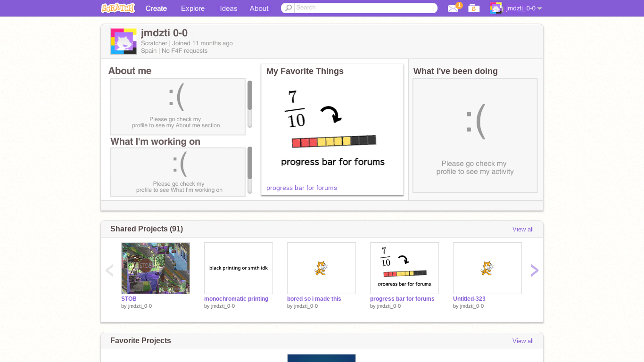Open the Explore menu item
The image size is (644, 362).
(x=193, y=8)
